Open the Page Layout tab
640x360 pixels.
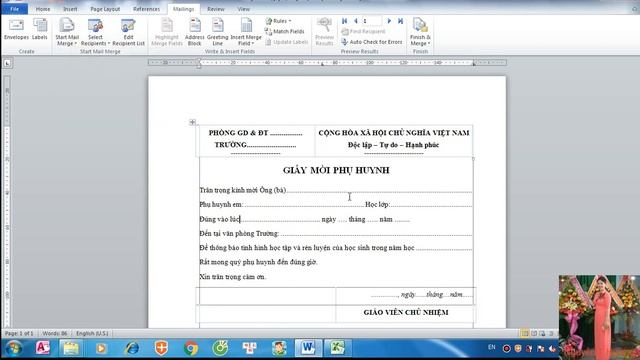(x=105, y=9)
